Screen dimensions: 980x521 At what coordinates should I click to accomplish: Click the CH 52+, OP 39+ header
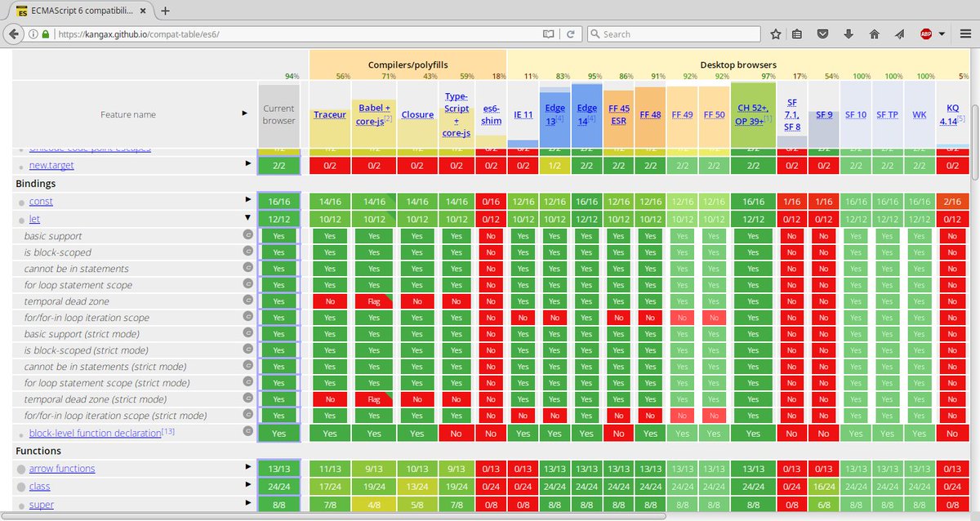(753, 114)
